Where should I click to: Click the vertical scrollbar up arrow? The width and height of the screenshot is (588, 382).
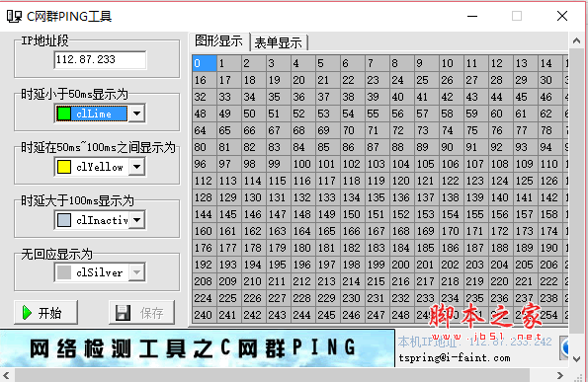point(577,40)
